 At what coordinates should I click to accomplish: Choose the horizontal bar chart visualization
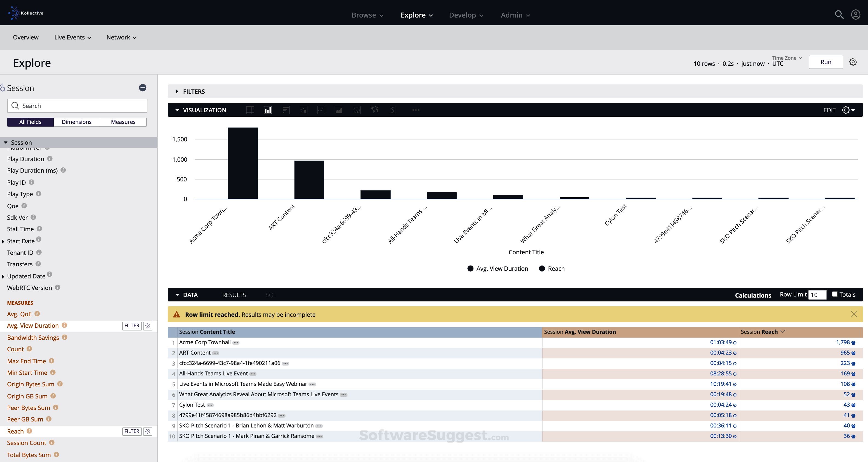pyautogui.click(x=285, y=110)
